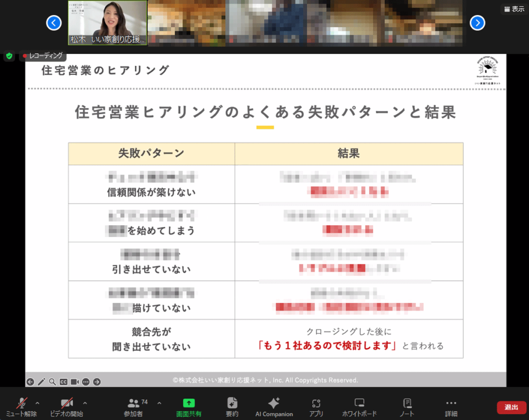This screenshot has height=420, width=529.
Task: Click the red 退出 leave button
Action: tap(511, 407)
